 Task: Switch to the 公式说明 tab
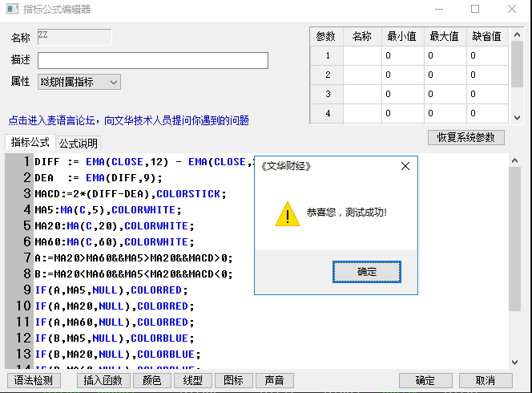click(x=78, y=144)
